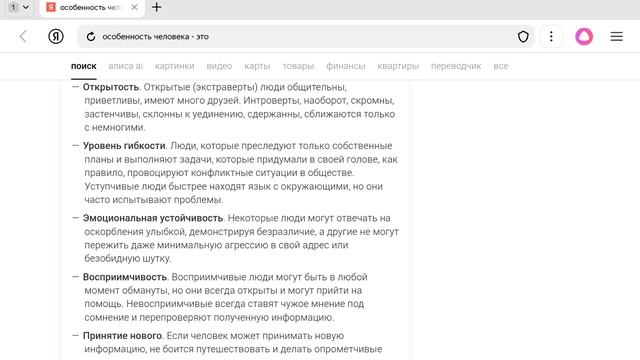The height and width of the screenshot is (360, 640).
Task: Open the Protect shield icon
Action: 523,37
